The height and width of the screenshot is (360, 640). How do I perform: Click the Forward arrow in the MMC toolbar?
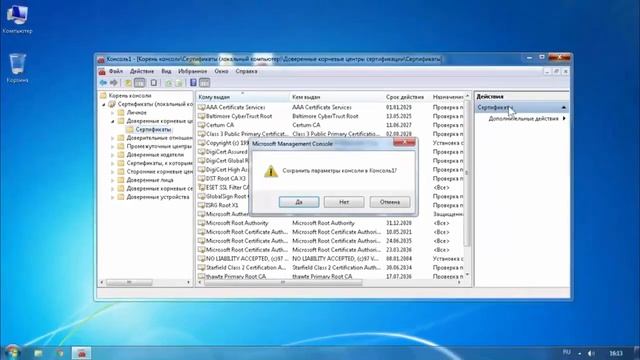114,83
